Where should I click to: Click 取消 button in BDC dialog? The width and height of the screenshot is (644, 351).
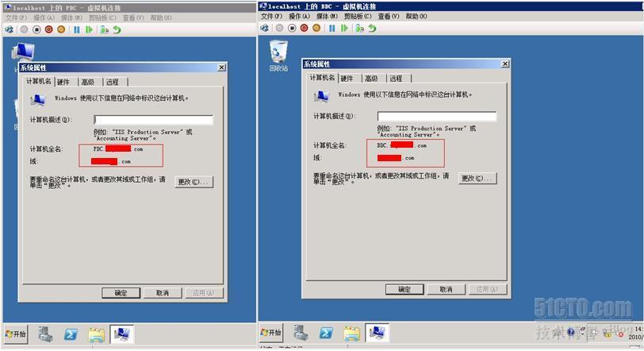click(446, 289)
